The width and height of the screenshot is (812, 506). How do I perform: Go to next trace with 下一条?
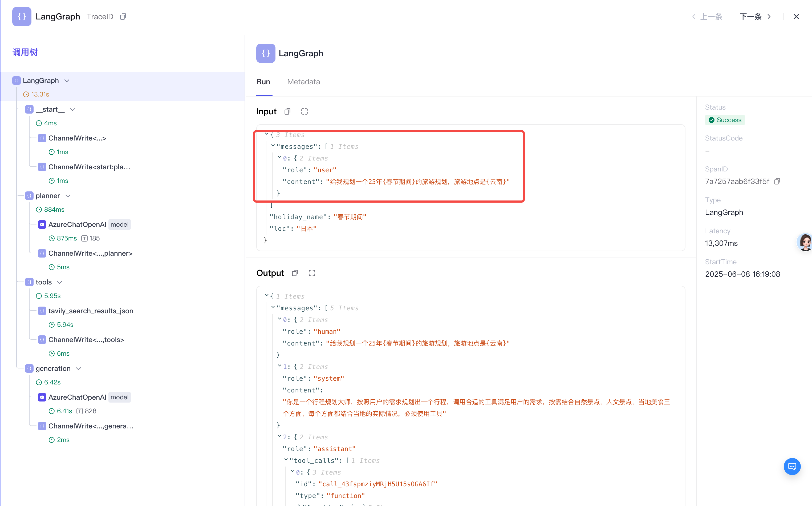[755, 17]
